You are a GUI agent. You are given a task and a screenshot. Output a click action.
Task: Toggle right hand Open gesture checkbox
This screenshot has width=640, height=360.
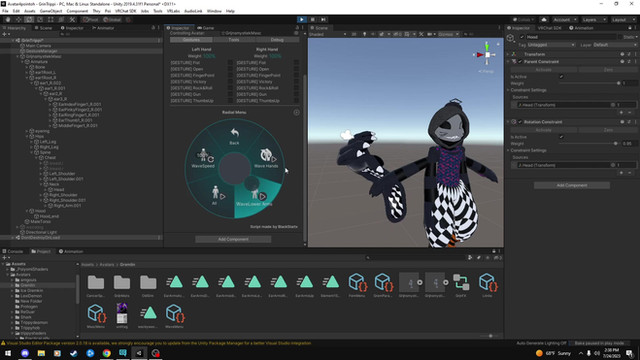tap(296, 69)
